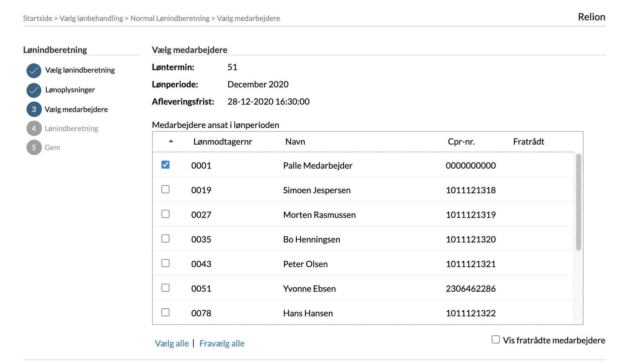Select the Vælg medarbejdere step label
631x364 pixels.
pos(76,110)
